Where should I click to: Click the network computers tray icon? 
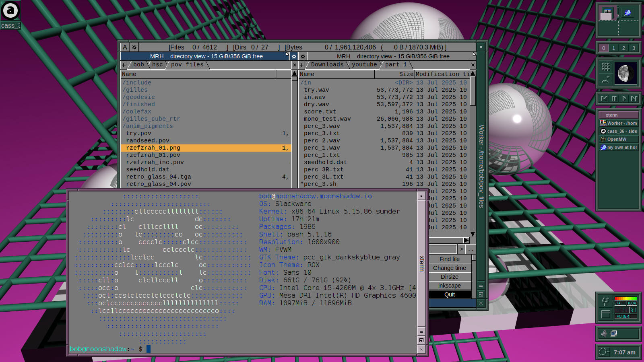pyautogui.click(x=614, y=333)
